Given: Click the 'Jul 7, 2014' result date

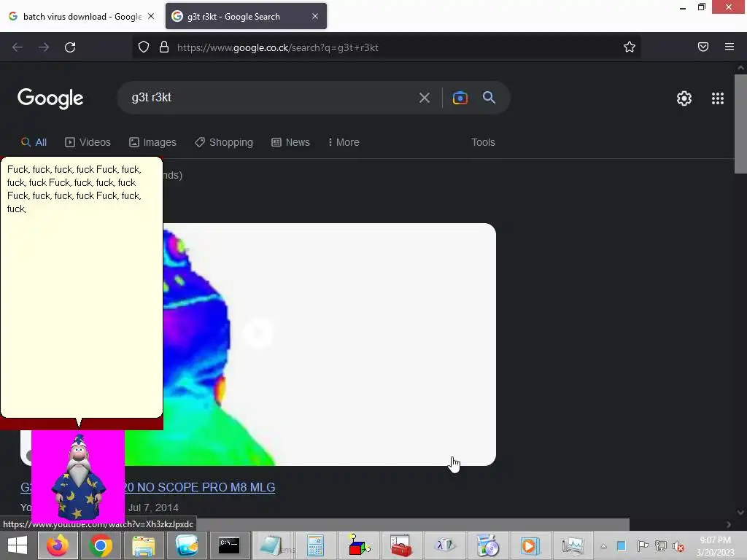Looking at the screenshot, I should coord(153,507).
